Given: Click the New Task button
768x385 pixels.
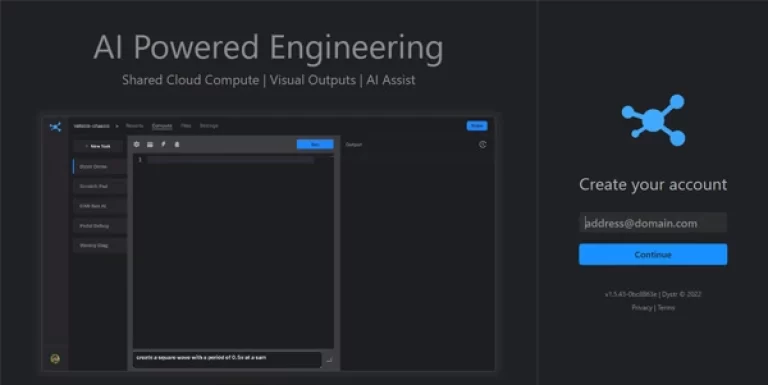Looking at the screenshot, I should (98, 146).
